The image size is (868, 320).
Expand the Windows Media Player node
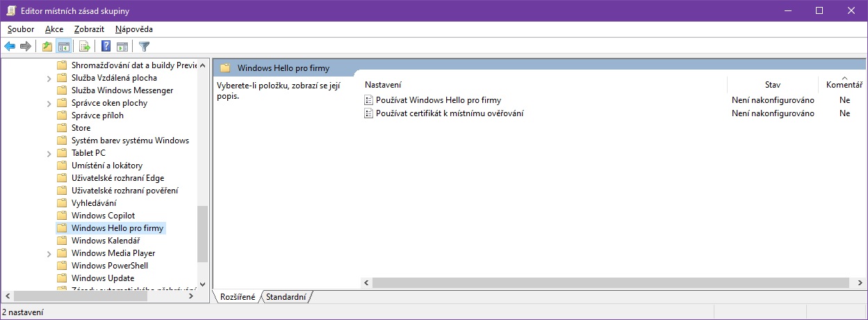point(49,254)
